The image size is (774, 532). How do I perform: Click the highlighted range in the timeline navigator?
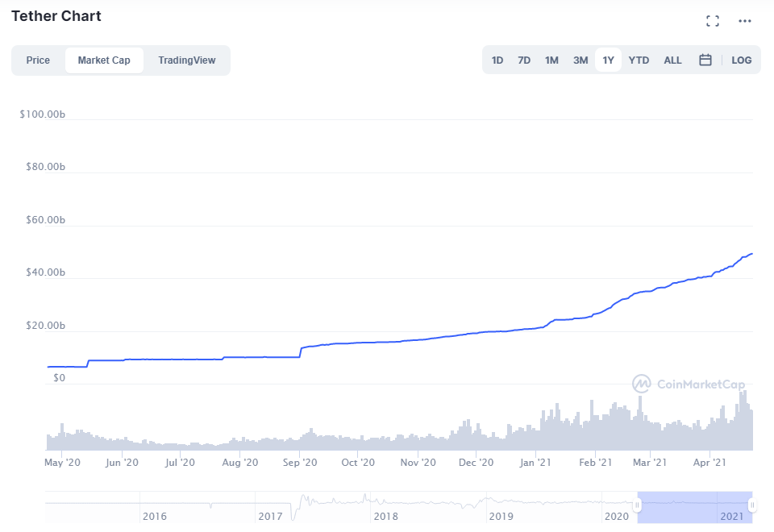[694, 507]
